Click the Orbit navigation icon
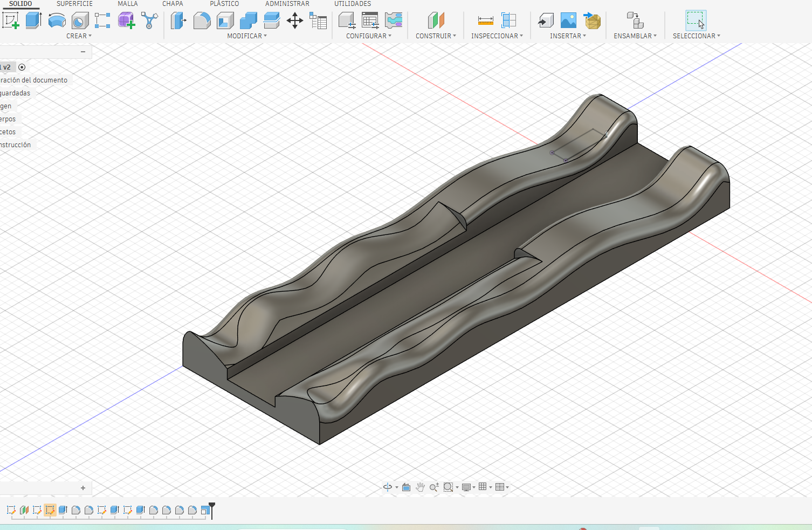This screenshot has width=812, height=530. coord(388,487)
